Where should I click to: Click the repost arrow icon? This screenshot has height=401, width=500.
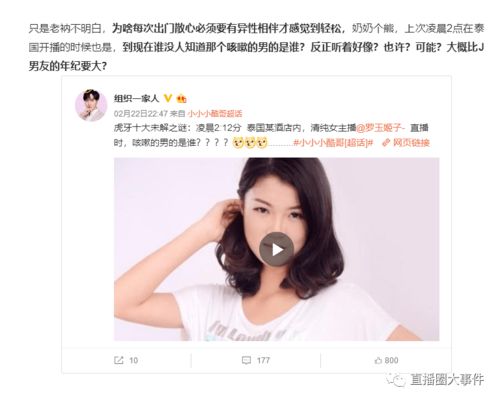tap(119, 360)
